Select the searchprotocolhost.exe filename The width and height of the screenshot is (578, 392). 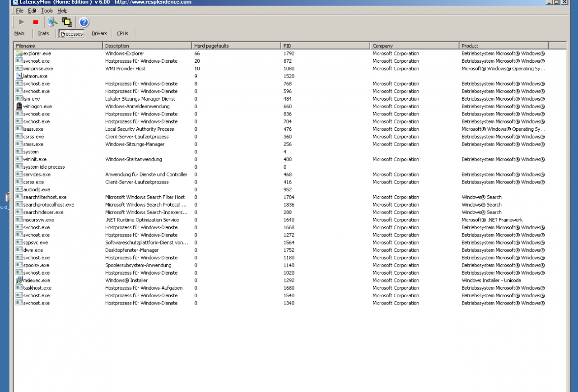[x=48, y=204]
